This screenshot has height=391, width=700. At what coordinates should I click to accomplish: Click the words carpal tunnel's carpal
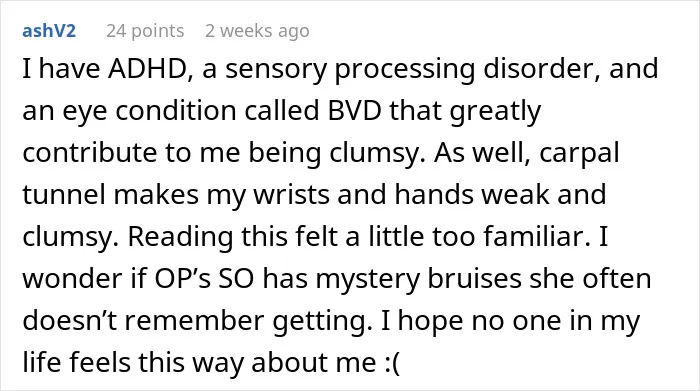coord(579,152)
